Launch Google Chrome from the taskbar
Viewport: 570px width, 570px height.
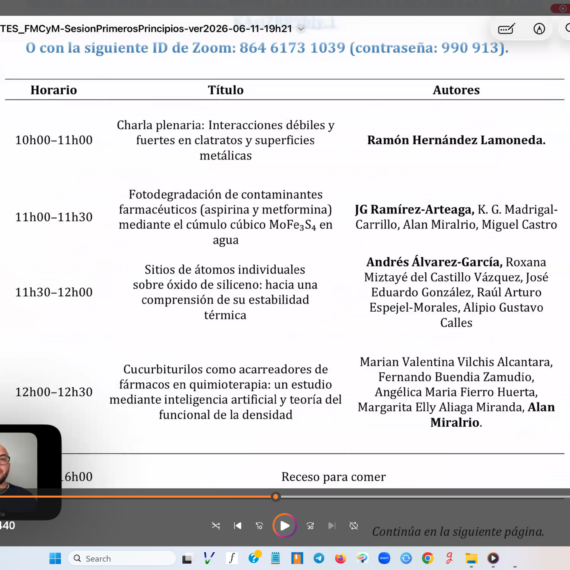pyautogui.click(x=428, y=558)
